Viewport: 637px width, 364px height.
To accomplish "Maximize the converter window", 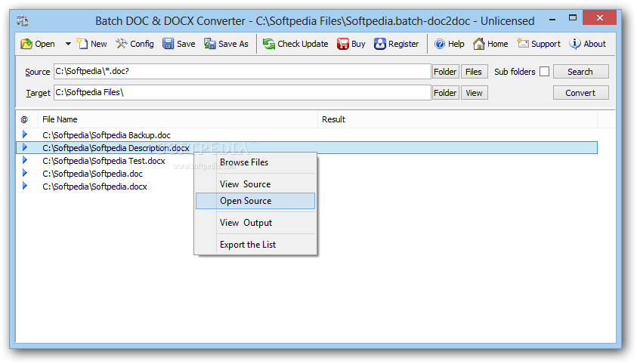I will [x=573, y=18].
